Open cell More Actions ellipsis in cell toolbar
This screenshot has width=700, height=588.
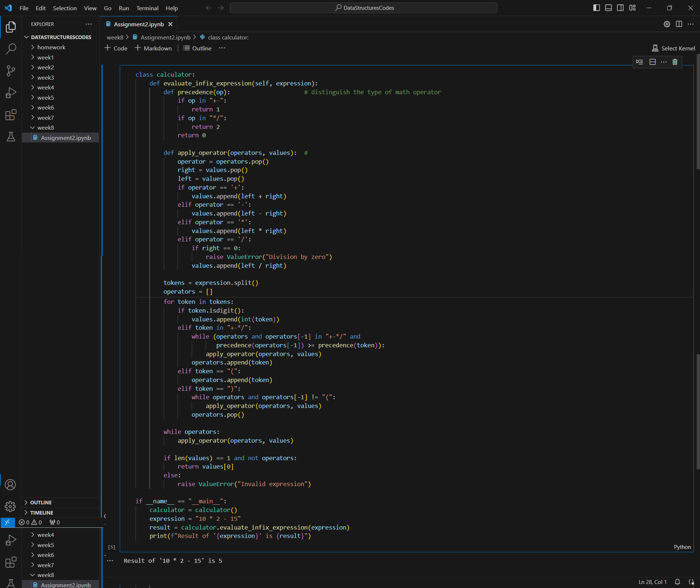[x=664, y=62]
